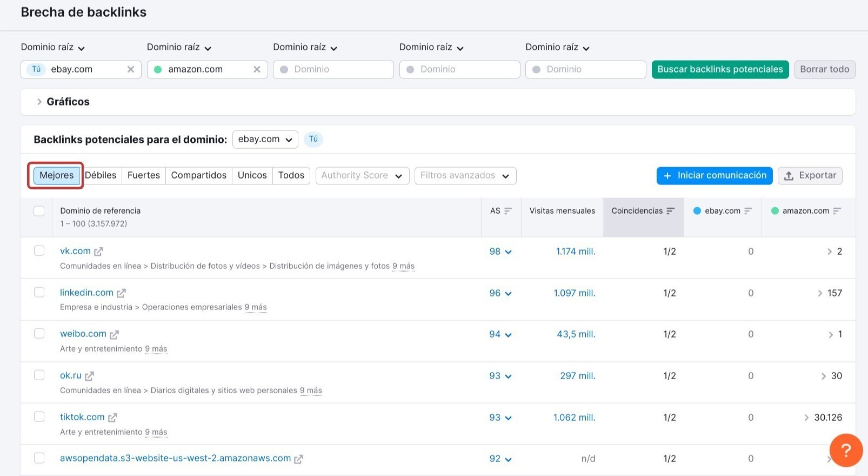Screen dimensions: 868x476
Task: Open first Dominio raíz dropdown above ebay.com
Action: (x=53, y=48)
